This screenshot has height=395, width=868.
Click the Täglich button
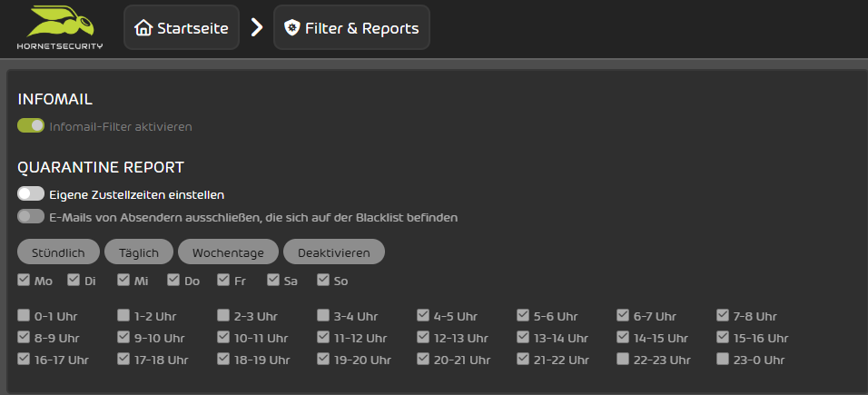(138, 252)
